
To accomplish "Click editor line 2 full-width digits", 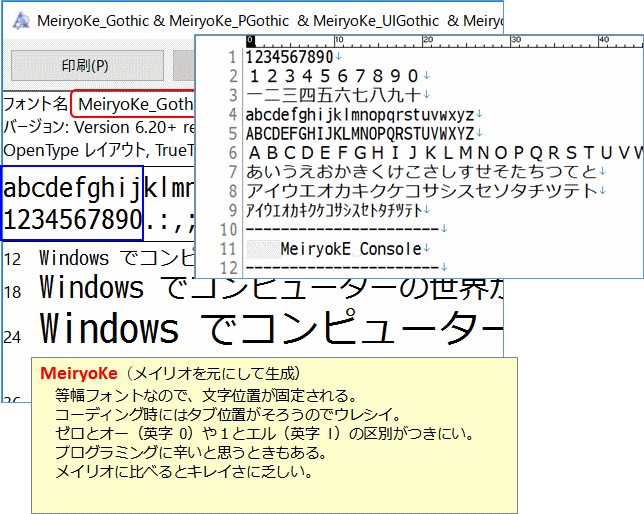I will (334, 76).
